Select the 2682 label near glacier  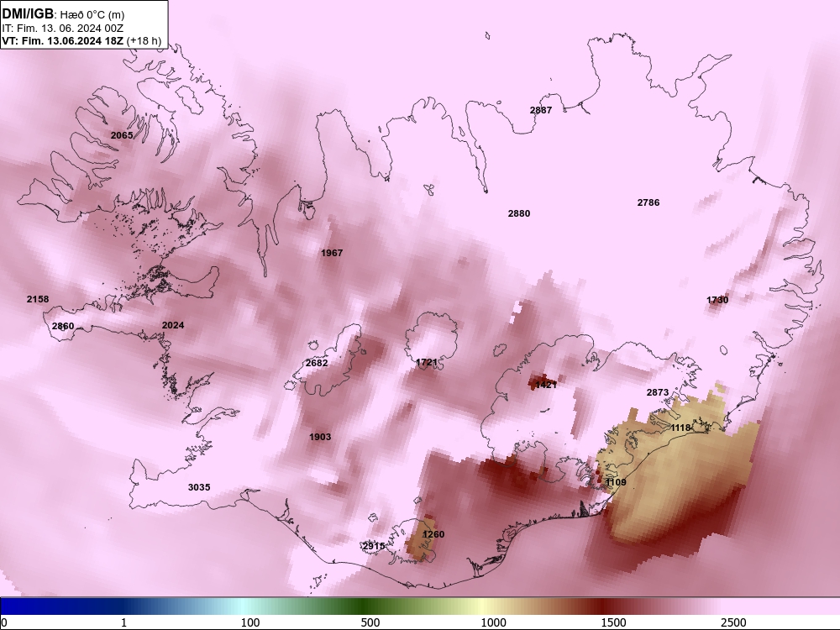pos(317,363)
